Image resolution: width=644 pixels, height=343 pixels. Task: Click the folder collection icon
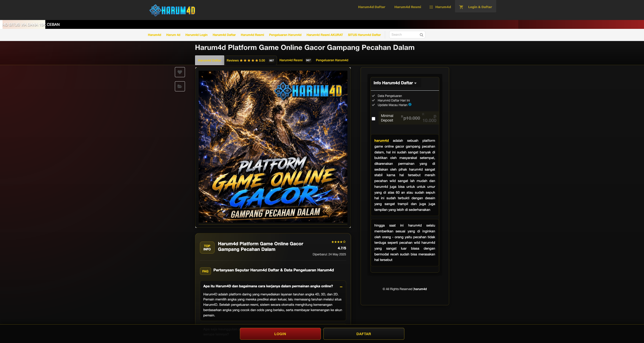pyautogui.click(x=180, y=86)
